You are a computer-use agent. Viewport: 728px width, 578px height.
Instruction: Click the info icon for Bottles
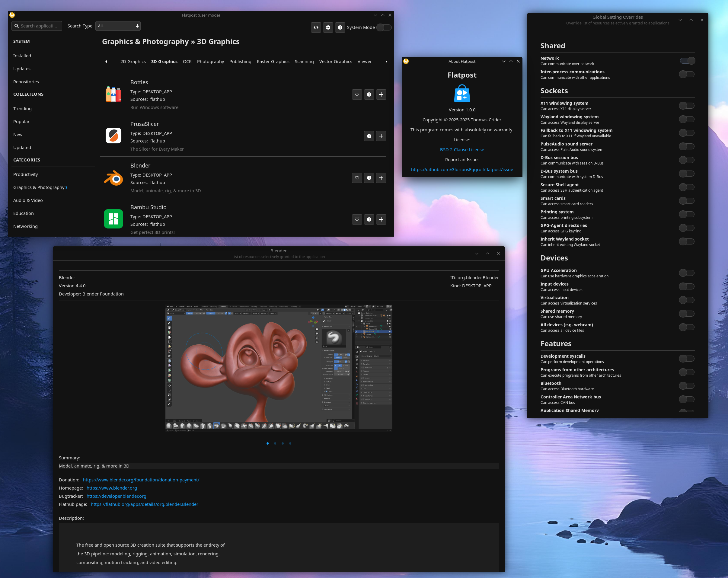(x=369, y=94)
